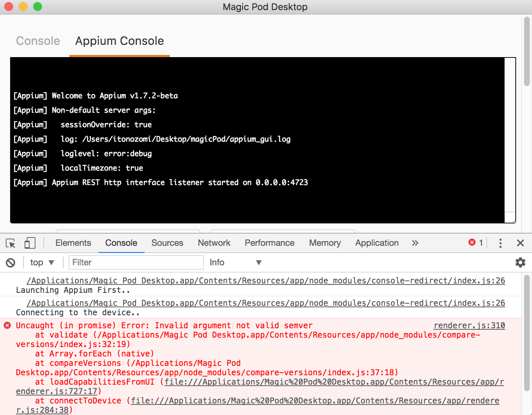Open console settings gear icon
The width and height of the screenshot is (532, 415).
[x=520, y=262]
